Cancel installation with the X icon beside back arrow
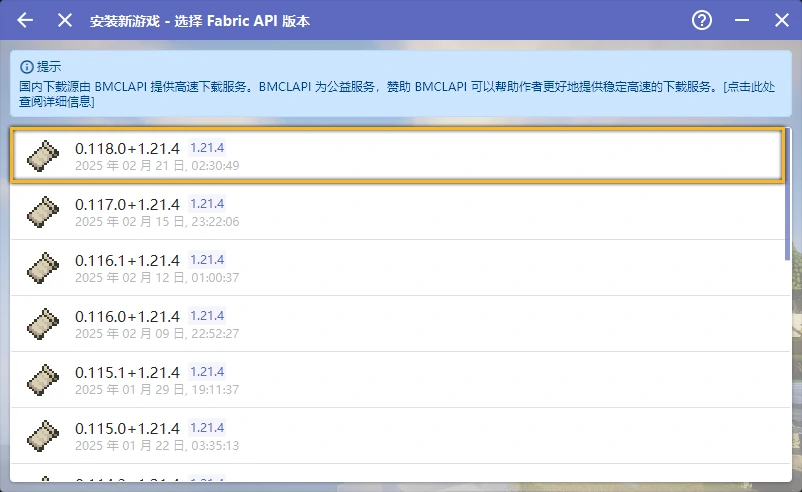Screen dimensions: 802x492 pyautogui.click(x=64, y=20)
